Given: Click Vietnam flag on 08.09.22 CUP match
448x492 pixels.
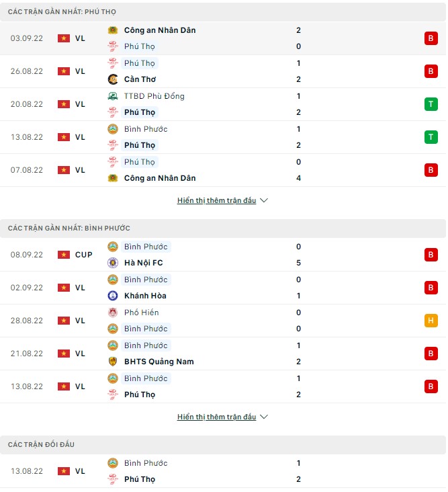Looking at the screenshot, I should tap(64, 255).
